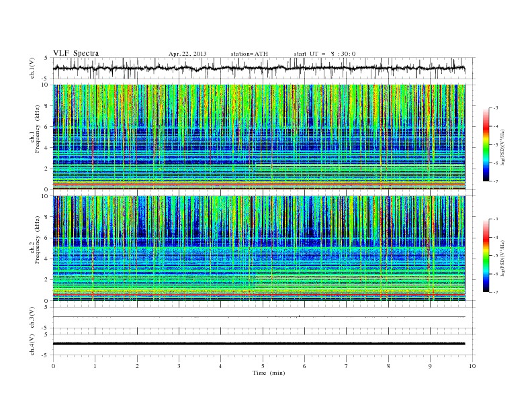
Task: Click the ch.1 colorbar "log(PSD)(V²/Hz)" label
Action: point(503,148)
